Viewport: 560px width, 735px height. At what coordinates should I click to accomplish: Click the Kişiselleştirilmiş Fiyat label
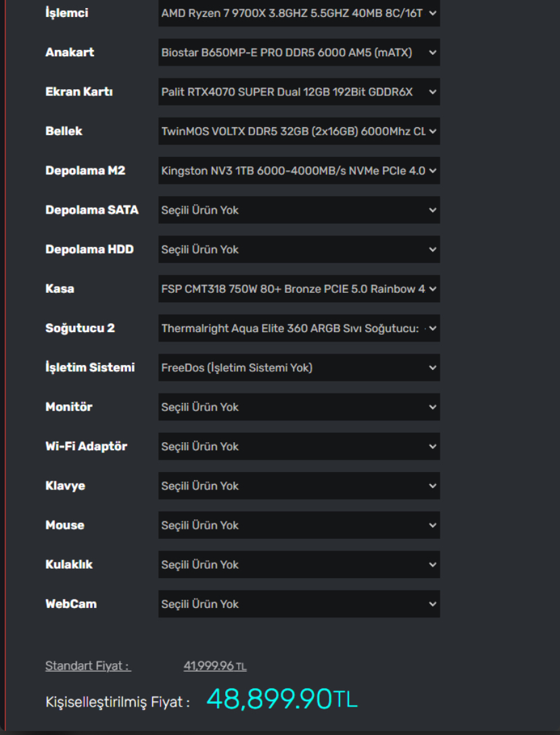pos(118,702)
